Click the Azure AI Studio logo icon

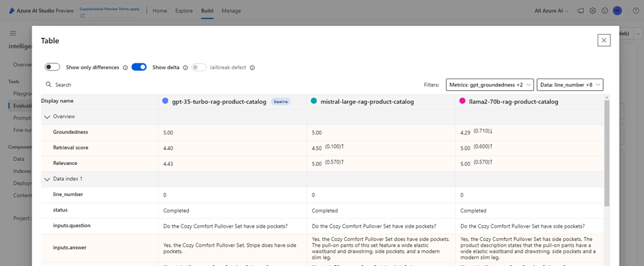[13, 11]
